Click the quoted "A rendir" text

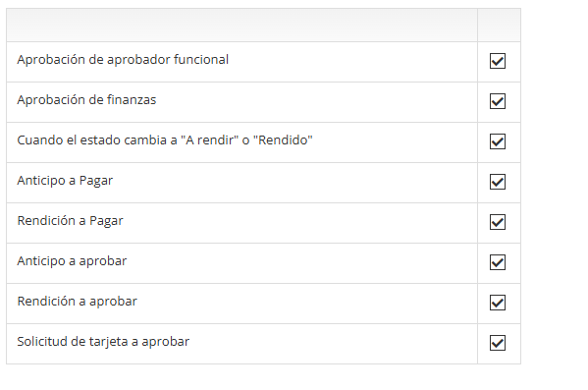pyautogui.click(x=209, y=140)
